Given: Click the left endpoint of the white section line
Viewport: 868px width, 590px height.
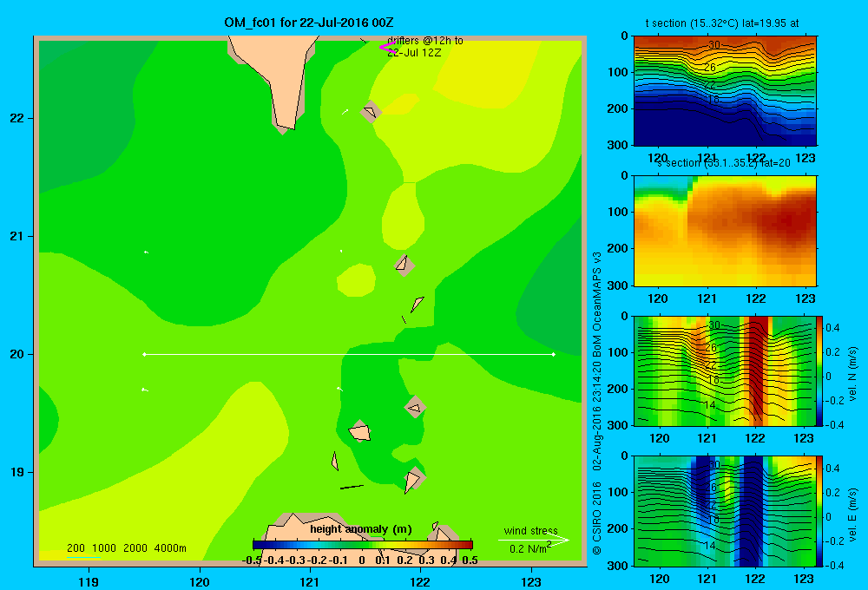Looking at the screenshot, I should coord(144,354).
